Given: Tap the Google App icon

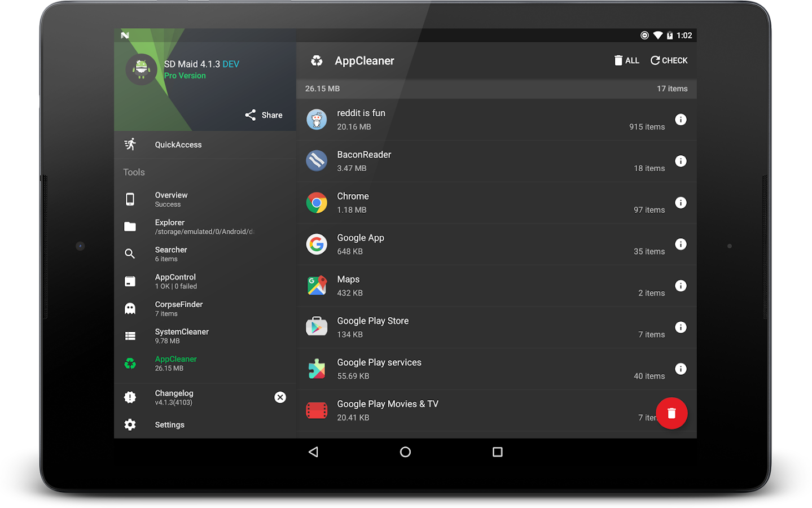Looking at the screenshot, I should pos(317,244).
